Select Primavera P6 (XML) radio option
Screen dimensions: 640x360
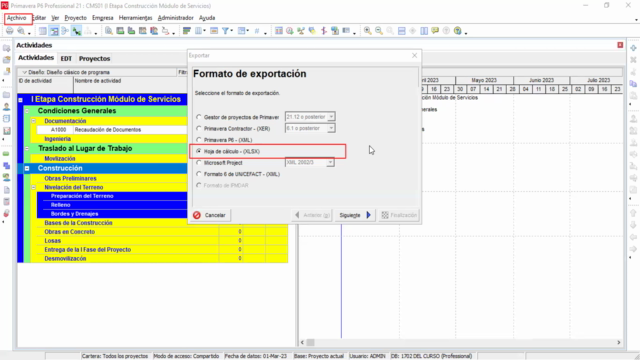(x=199, y=140)
